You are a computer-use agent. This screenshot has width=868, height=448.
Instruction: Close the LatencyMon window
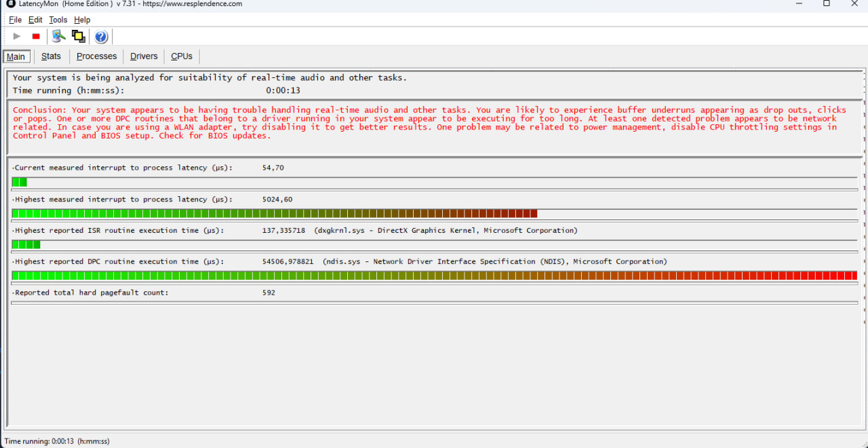(855, 4)
